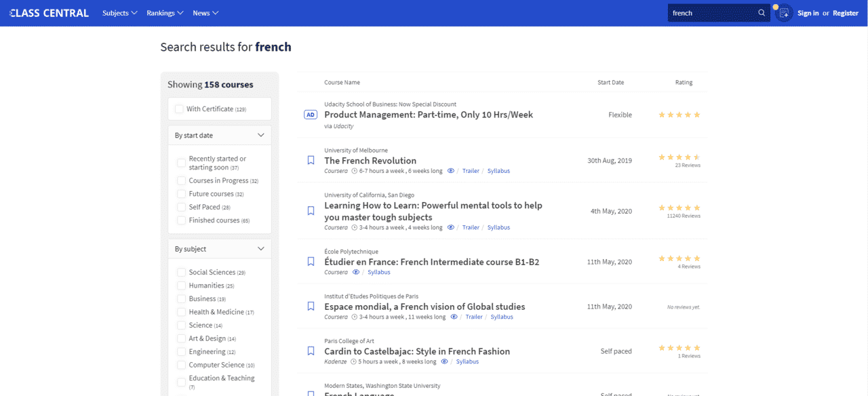View Cardin to Castelbajac Syllabus
The image size is (868, 396).
(x=467, y=361)
